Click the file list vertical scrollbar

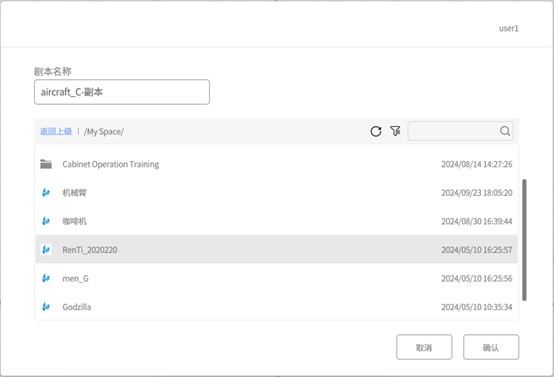coord(524,240)
